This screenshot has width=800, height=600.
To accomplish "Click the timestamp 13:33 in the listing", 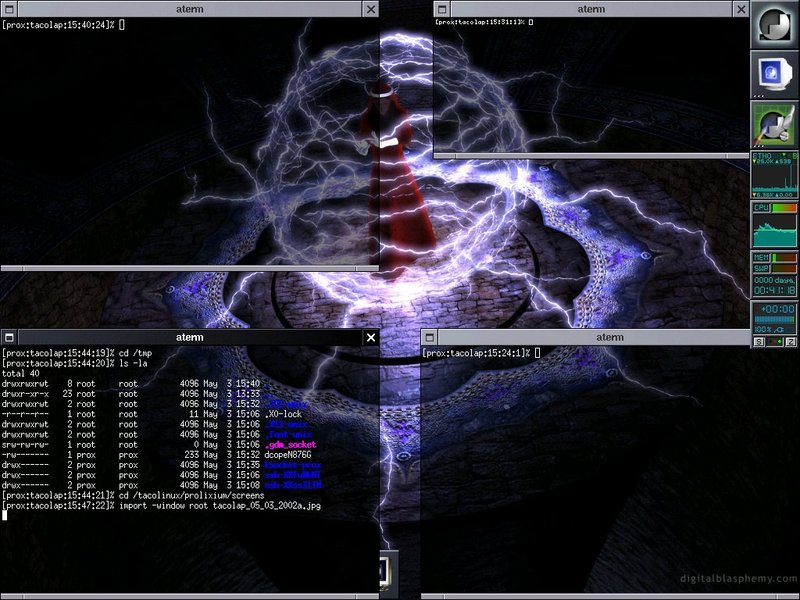I will (248, 394).
